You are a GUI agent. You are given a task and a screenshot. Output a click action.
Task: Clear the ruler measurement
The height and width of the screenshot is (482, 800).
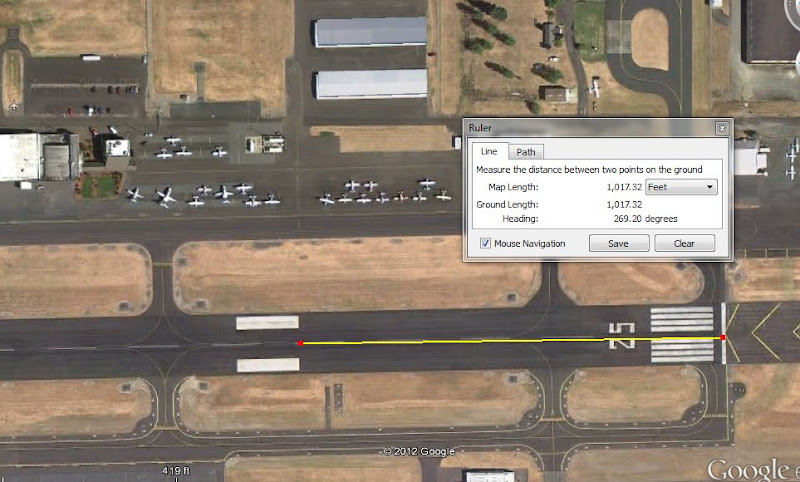pyautogui.click(x=684, y=243)
